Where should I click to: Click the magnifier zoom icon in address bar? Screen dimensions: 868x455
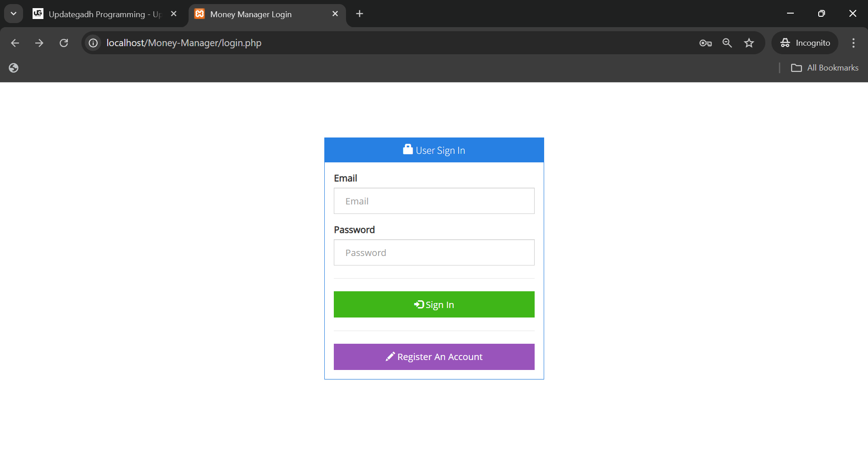point(727,43)
